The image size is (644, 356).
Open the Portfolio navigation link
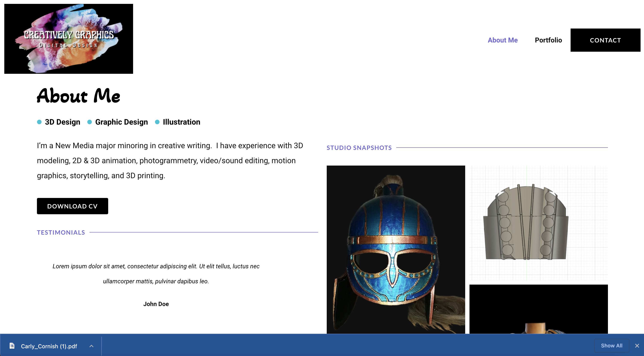[548, 40]
